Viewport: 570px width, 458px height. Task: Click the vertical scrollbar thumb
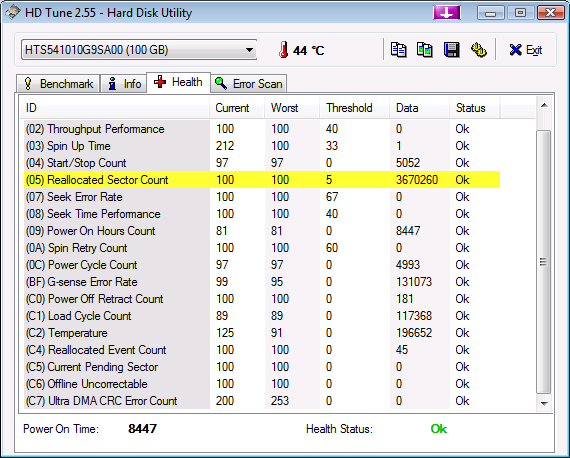[x=544, y=262]
